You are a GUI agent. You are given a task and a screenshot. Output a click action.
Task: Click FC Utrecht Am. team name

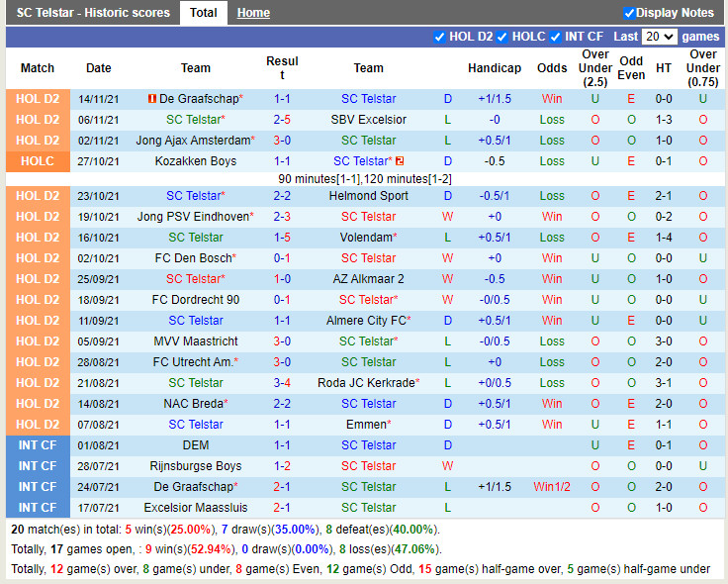coord(193,362)
